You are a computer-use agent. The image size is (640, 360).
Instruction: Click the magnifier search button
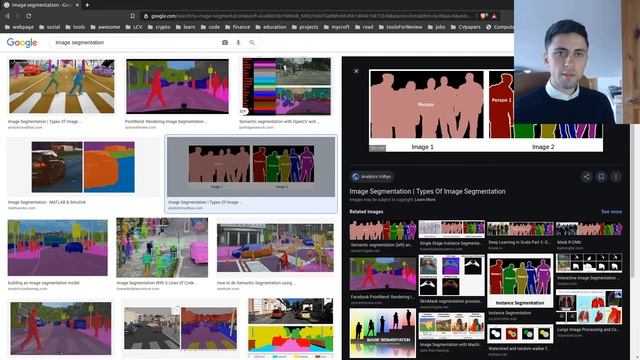[x=252, y=42]
